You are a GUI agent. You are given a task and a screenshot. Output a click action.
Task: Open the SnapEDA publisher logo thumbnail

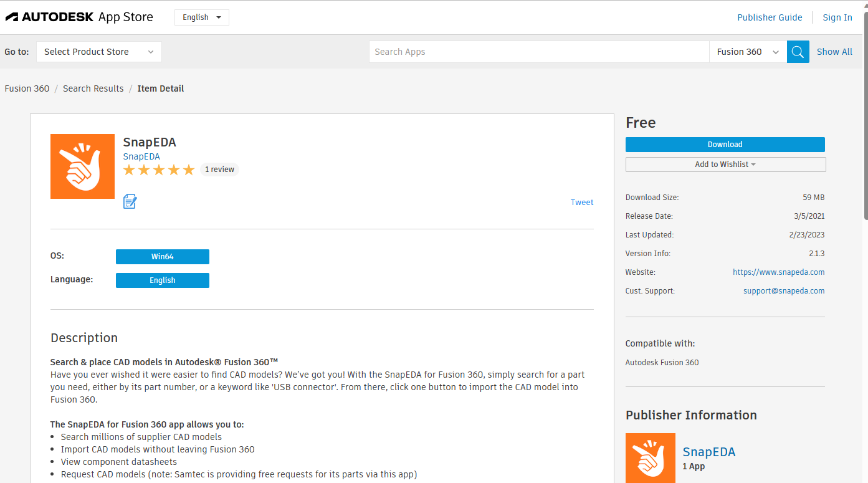pos(651,458)
